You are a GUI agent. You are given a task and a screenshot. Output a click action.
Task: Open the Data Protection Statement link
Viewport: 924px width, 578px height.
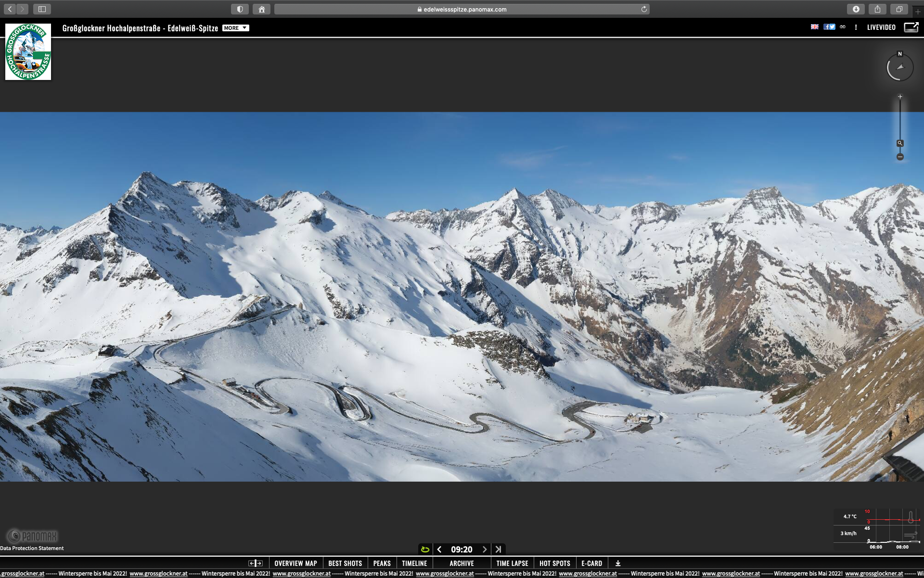point(32,548)
